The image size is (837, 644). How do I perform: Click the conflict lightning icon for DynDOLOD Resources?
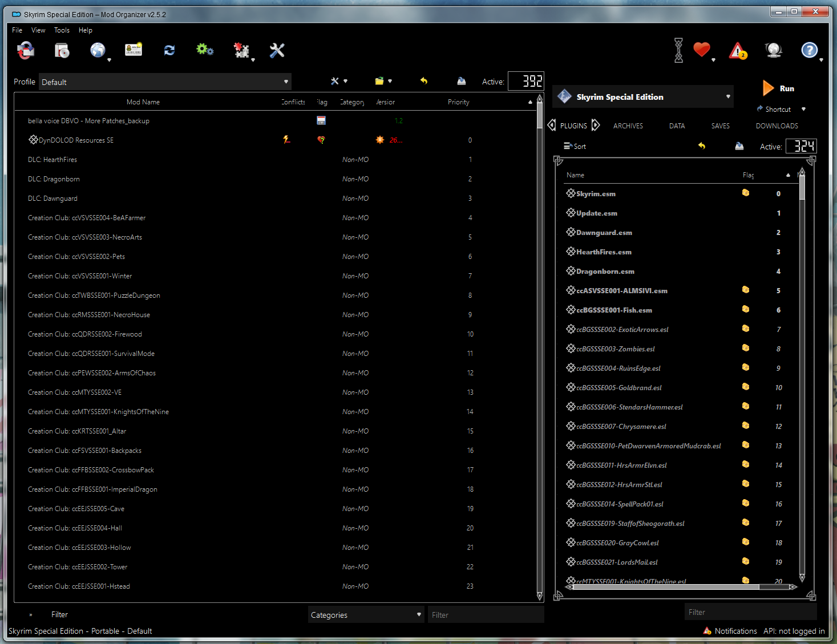[x=286, y=140]
